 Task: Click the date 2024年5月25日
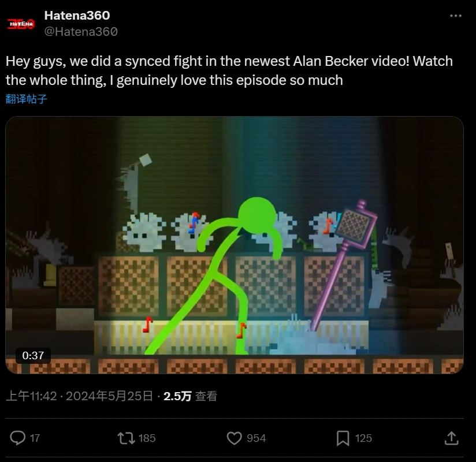click(x=109, y=396)
